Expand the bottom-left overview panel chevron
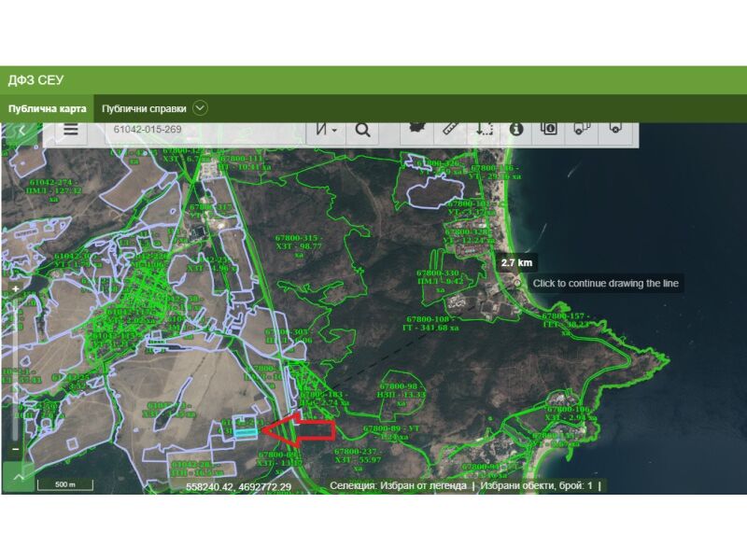 [17, 477]
